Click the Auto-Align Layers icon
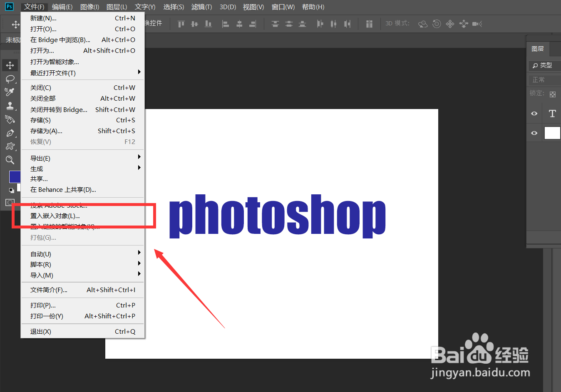Screen dimensions: 561x392 tap(369, 24)
